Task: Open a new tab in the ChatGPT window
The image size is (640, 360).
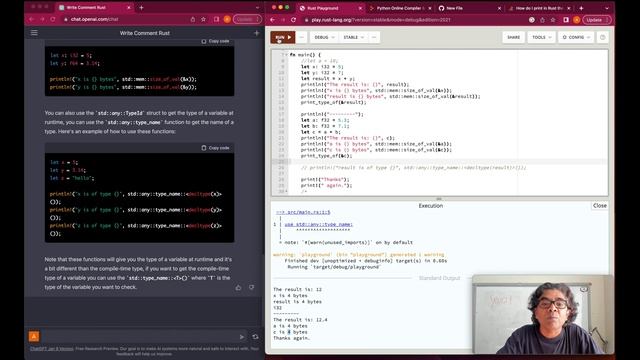Action: click(x=141, y=7)
